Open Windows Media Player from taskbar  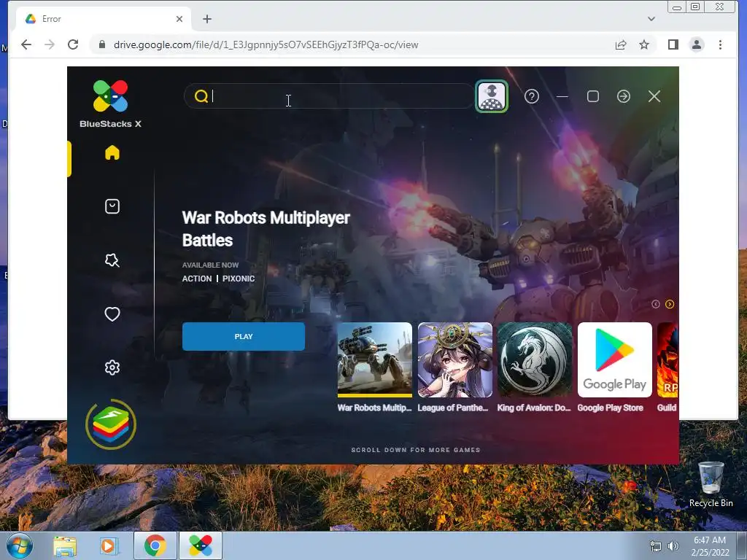pos(109,545)
